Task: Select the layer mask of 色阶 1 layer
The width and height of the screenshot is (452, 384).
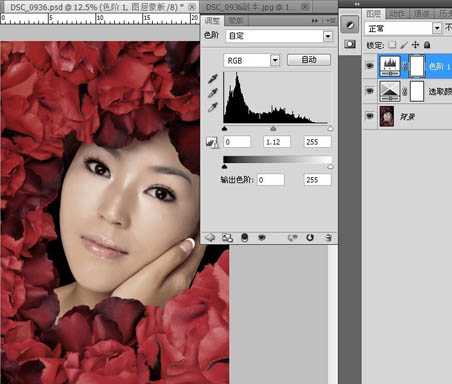Action: click(x=417, y=66)
